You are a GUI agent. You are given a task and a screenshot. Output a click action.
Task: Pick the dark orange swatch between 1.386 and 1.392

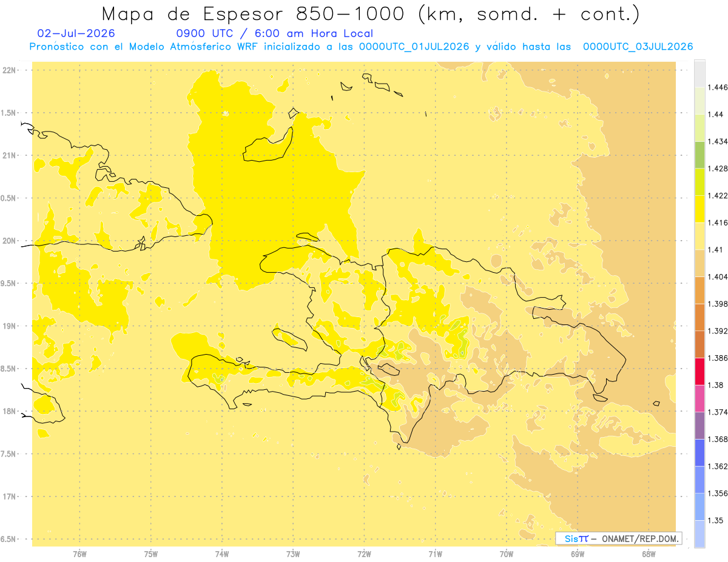point(699,344)
